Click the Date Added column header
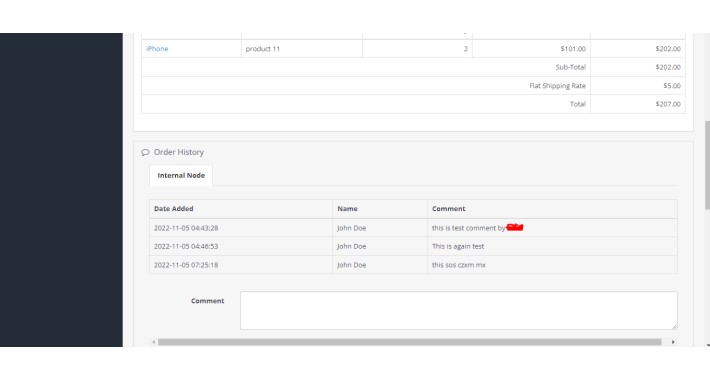Viewport: 710px width, 380px height. (x=173, y=209)
